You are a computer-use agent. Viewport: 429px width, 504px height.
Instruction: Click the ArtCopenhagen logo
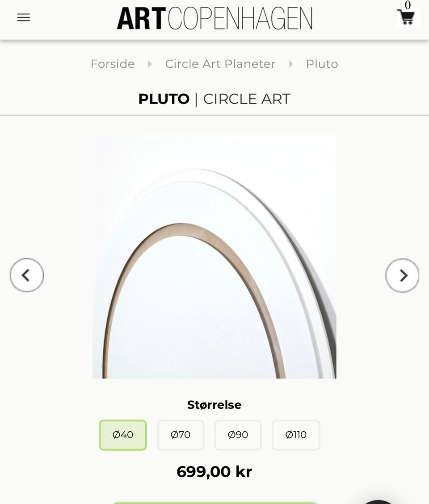point(214,19)
